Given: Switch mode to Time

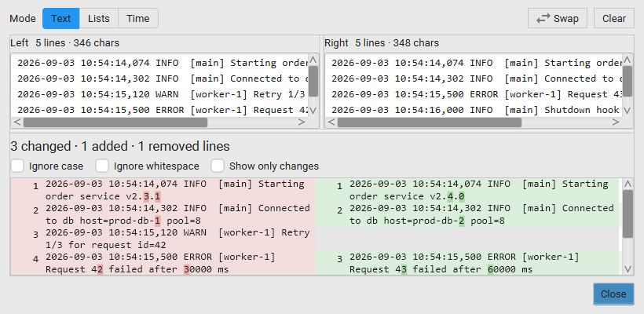Looking at the screenshot, I should (138, 19).
